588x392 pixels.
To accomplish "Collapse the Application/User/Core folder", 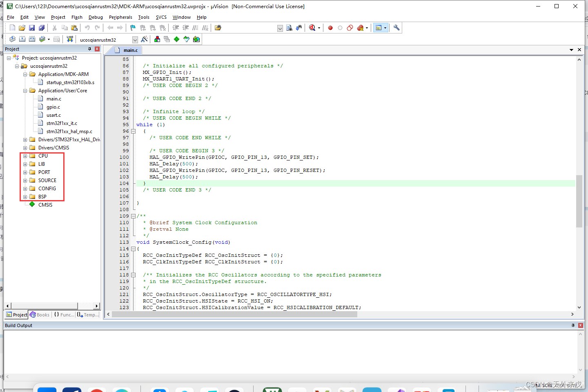I will click(x=25, y=90).
